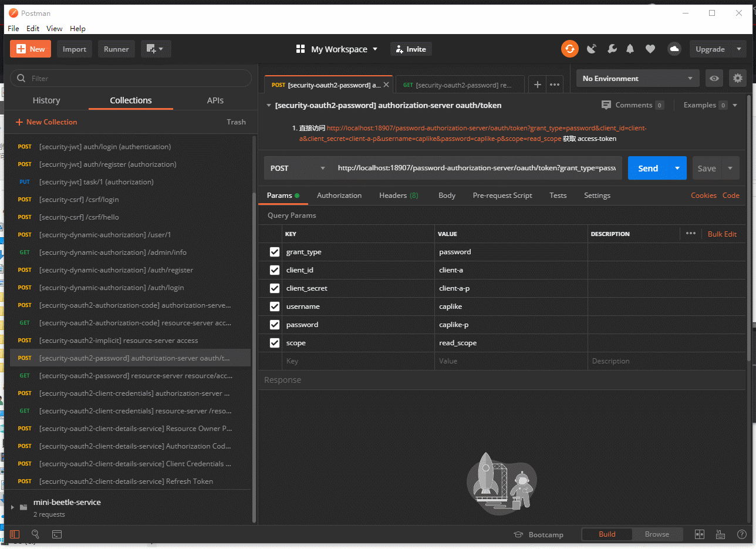This screenshot has width=756, height=549.
Task: Click the search icon in Filter box
Action: tap(22, 78)
